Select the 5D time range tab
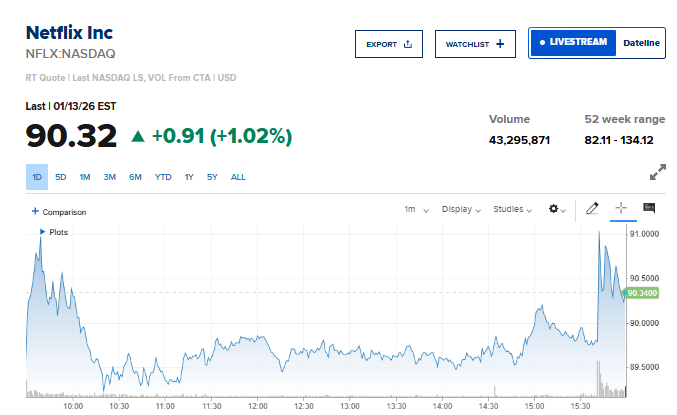The height and width of the screenshot is (415, 677). point(60,177)
